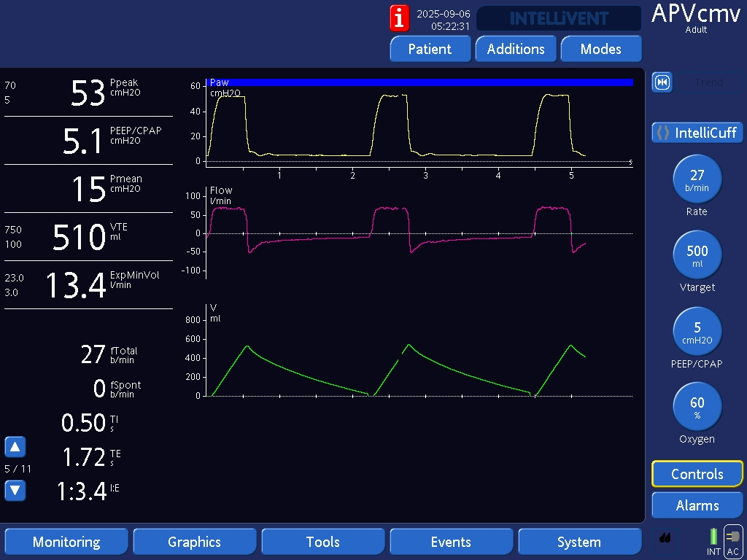747x560 pixels.
Task: Select the Rate 27 b/min control knob
Action: pyautogui.click(x=697, y=179)
